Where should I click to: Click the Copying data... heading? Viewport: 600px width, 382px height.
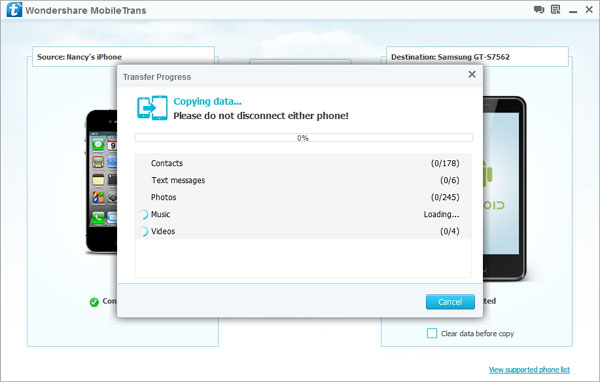207,101
